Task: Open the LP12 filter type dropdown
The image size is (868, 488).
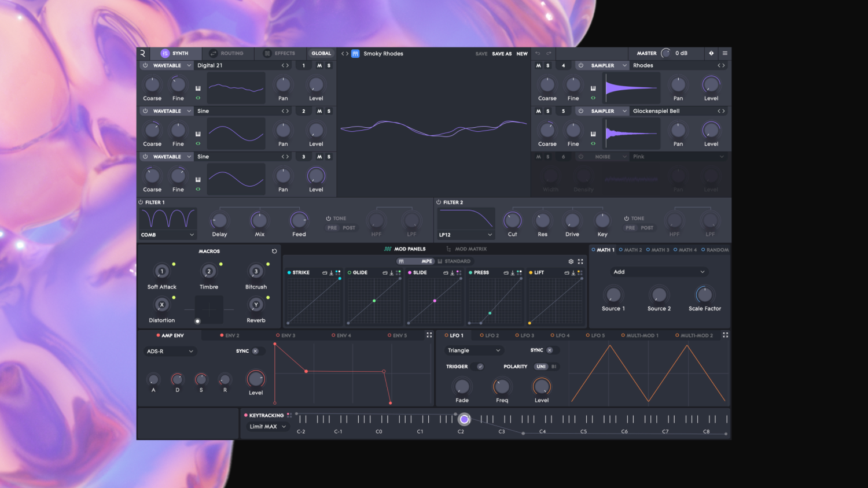Action: pyautogui.click(x=465, y=235)
